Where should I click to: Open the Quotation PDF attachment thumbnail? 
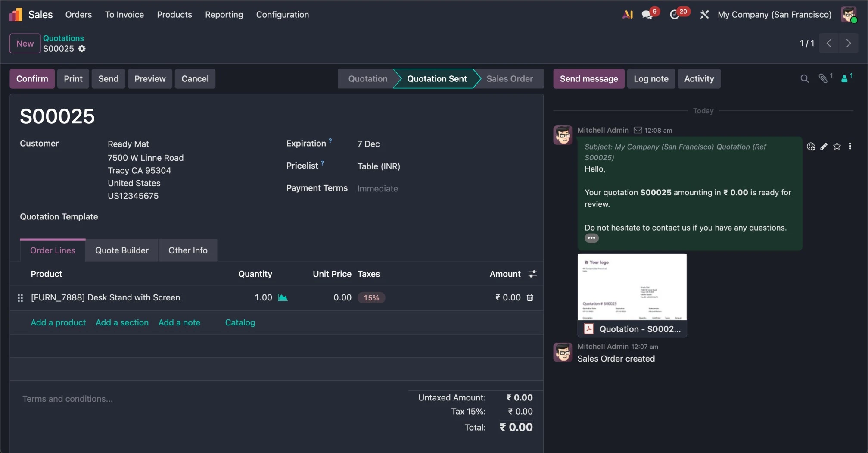(x=632, y=287)
